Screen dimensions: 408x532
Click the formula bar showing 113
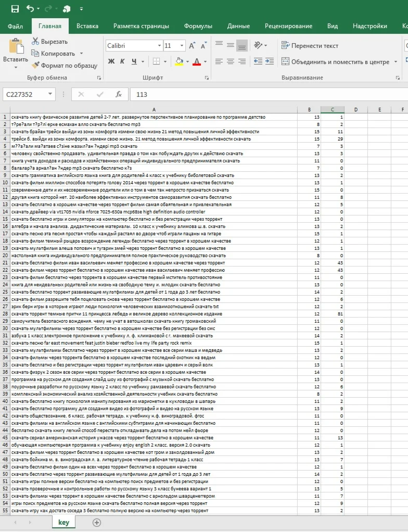coord(269,94)
